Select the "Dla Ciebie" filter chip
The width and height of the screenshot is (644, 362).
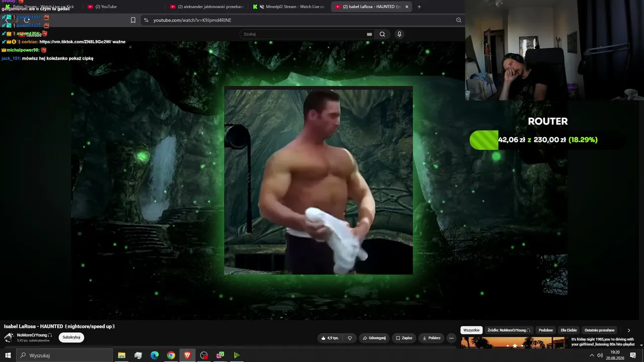pyautogui.click(x=569, y=330)
